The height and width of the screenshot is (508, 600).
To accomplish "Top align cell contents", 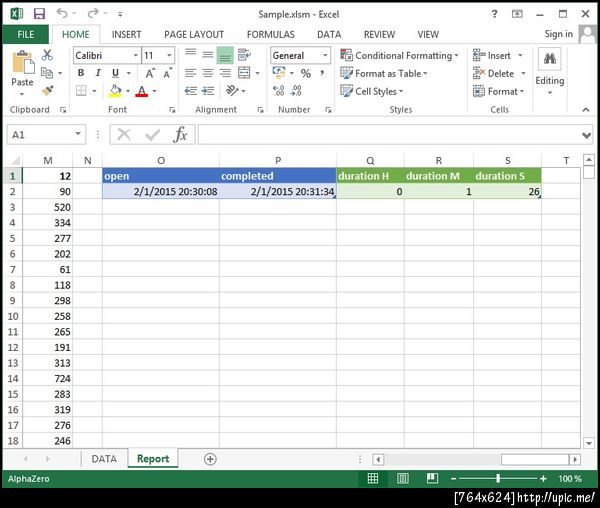I will (191, 55).
